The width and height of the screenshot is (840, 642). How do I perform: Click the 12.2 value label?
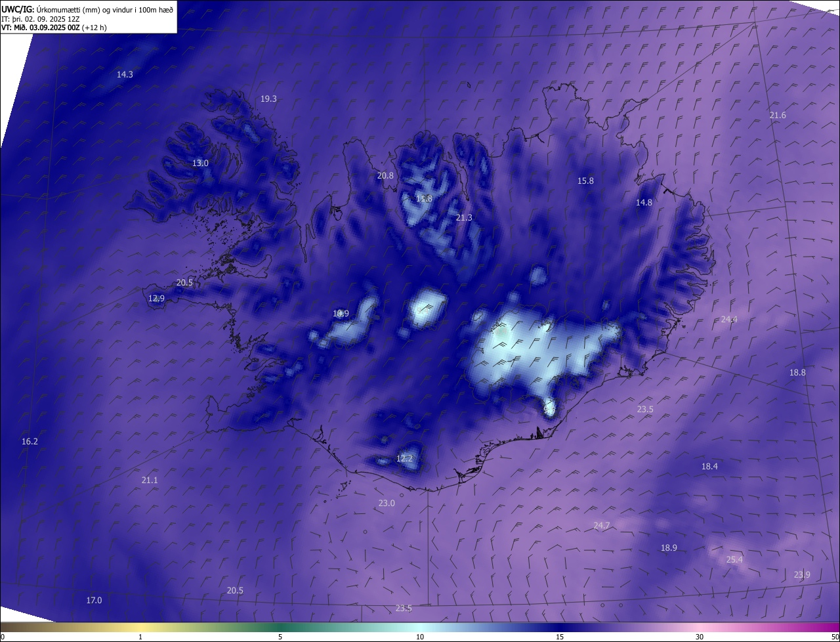(404, 459)
